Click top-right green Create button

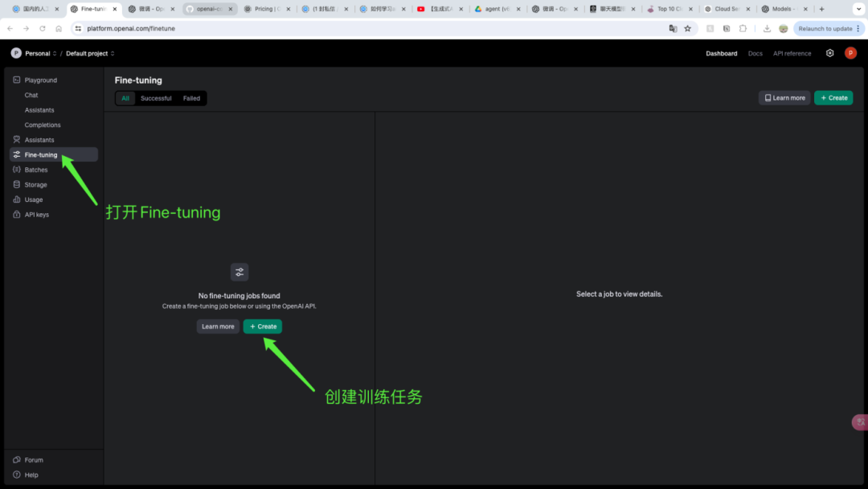pyautogui.click(x=833, y=98)
